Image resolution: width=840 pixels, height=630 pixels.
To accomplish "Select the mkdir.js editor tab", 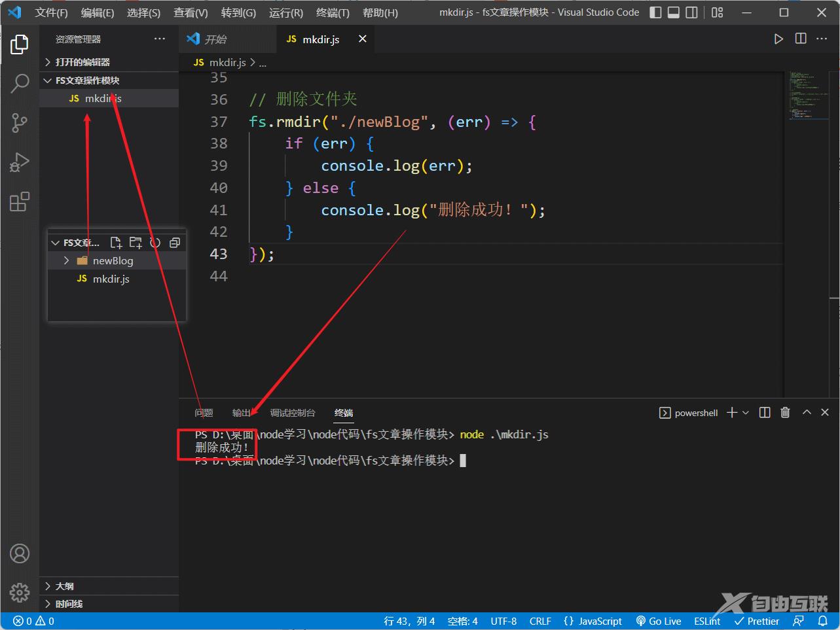I will pyautogui.click(x=325, y=39).
